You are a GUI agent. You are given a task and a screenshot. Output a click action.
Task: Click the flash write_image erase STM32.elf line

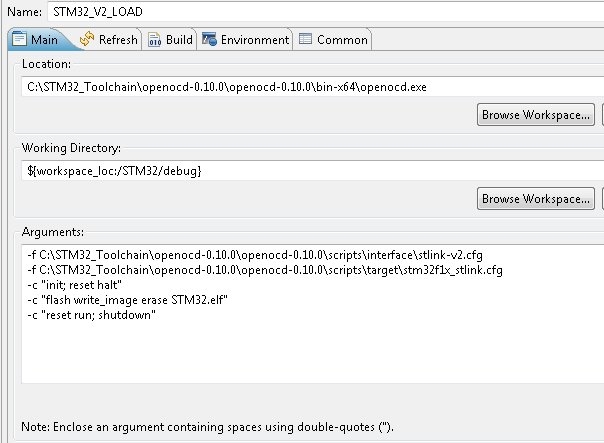coord(128,300)
